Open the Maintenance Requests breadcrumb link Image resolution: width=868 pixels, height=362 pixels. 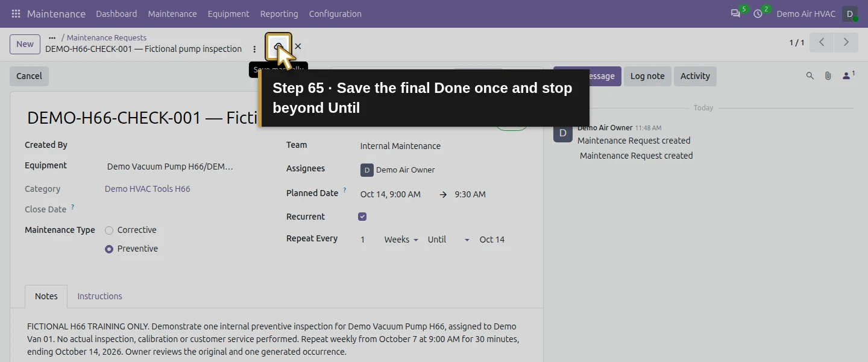pyautogui.click(x=107, y=37)
